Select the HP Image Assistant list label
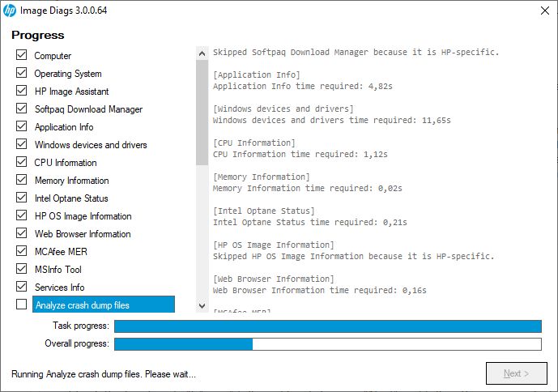Image resolution: width=558 pixels, height=392 pixels. (x=71, y=92)
